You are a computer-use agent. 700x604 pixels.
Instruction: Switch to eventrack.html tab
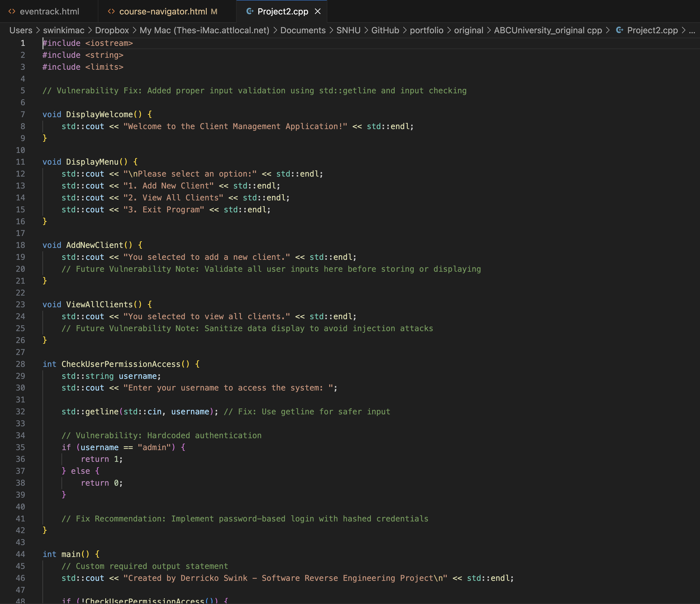coord(49,11)
